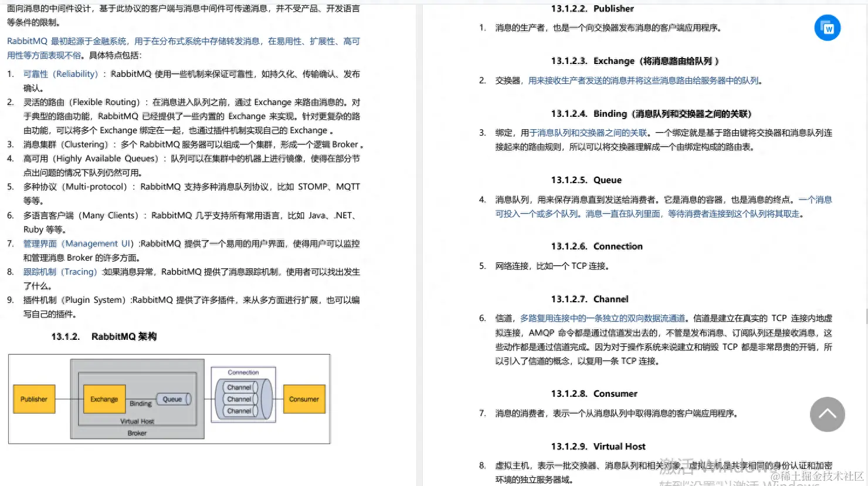Screen dimensions: 868x486
Task: Click the Exchange box in the diagram
Action: click(x=104, y=399)
